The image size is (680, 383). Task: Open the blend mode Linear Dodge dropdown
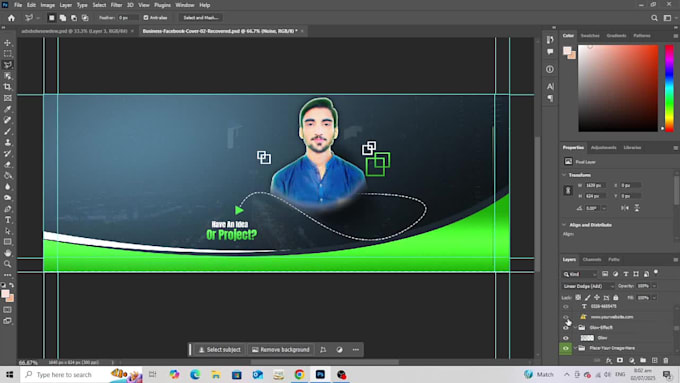tap(588, 286)
